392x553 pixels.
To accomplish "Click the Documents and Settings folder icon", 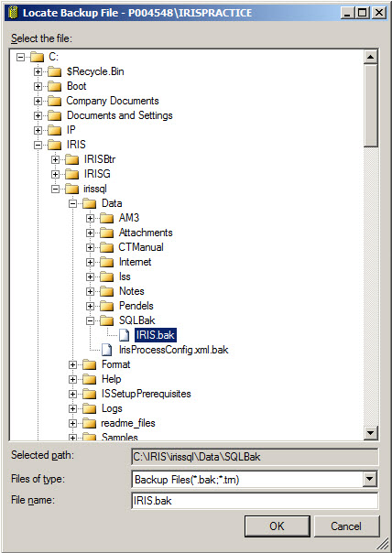I will pos(54,115).
